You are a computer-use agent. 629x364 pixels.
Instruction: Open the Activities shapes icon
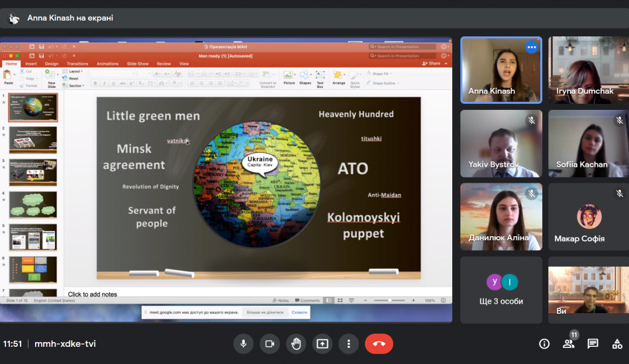(616, 343)
